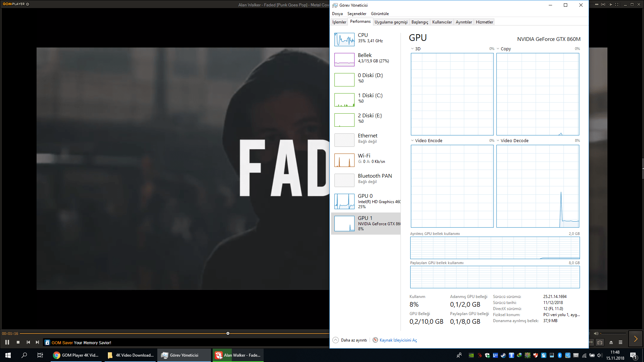
Task: Click the GOM Player eject/open file icon
Action: [x=611, y=342]
